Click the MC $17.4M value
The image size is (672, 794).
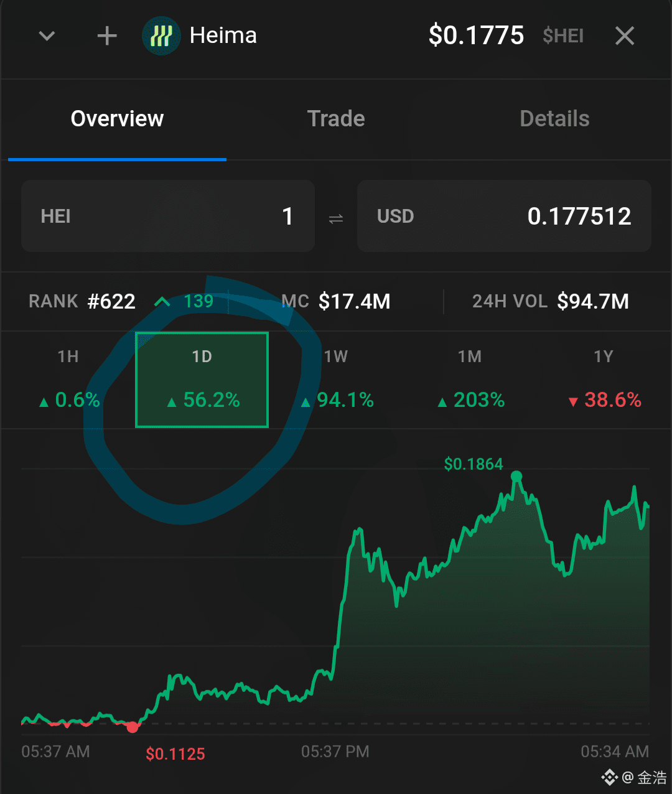pyautogui.click(x=336, y=302)
